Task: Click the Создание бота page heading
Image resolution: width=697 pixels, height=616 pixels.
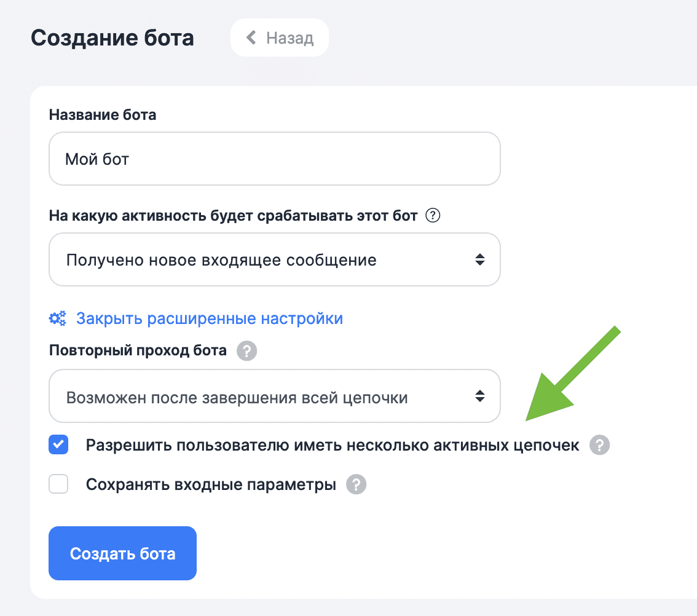Action: tap(112, 38)
